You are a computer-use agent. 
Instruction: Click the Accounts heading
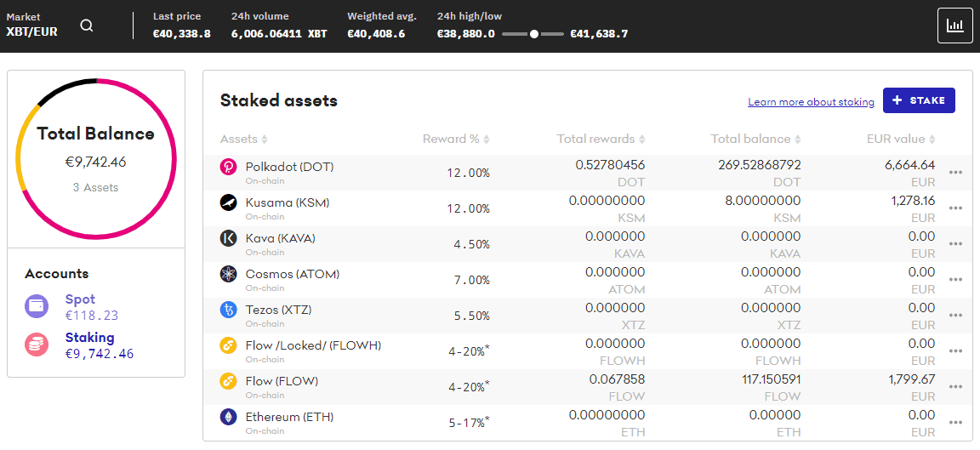click(56, 274)
